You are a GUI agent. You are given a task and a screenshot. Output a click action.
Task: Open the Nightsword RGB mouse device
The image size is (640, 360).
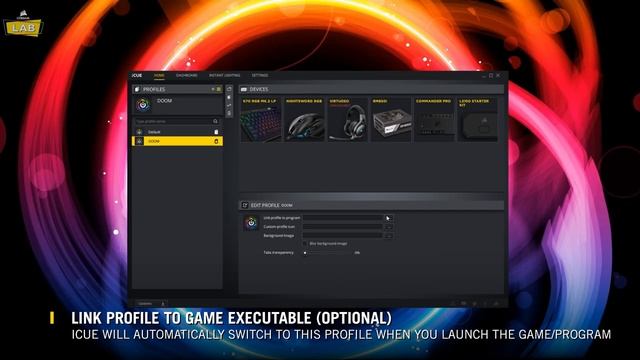[304, 120]
